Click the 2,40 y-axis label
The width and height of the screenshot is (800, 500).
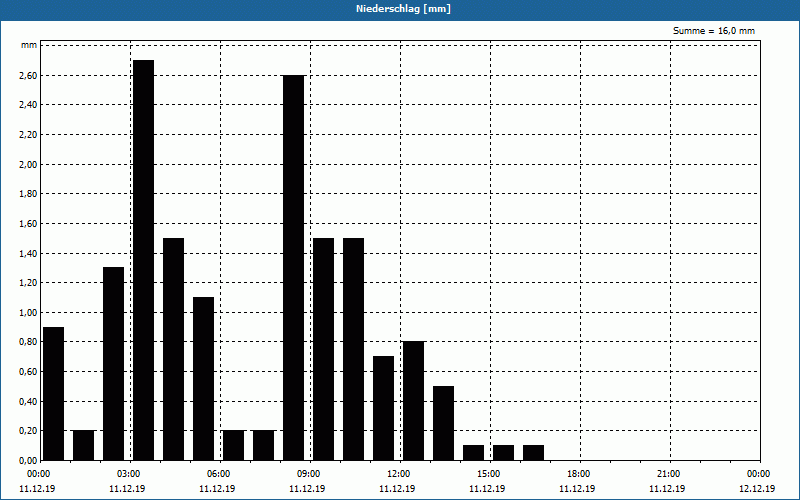pos(29,105)
